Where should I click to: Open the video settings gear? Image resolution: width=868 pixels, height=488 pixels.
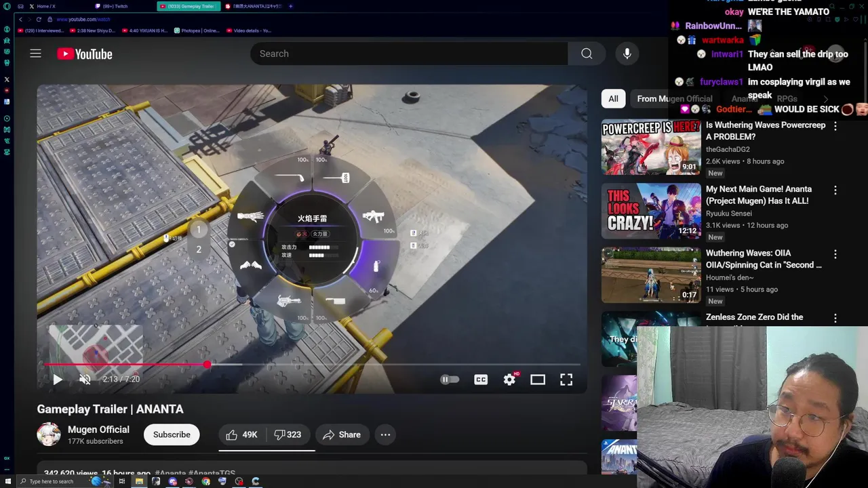click(x=509, y=380)
